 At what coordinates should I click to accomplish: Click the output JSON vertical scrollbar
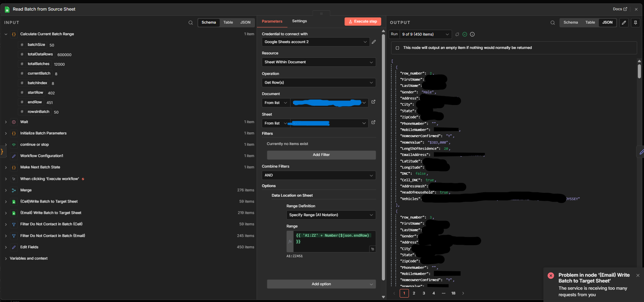coord(639,71)
